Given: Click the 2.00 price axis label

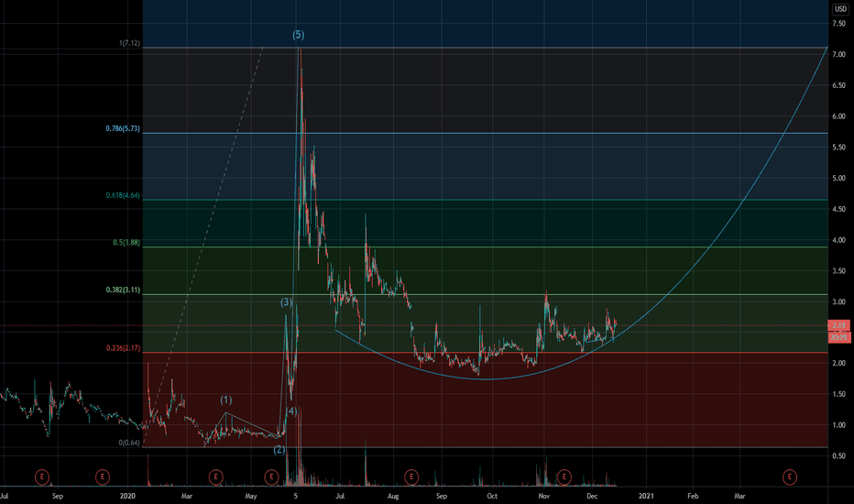Looking at the screenshot, I should [838, 364].
